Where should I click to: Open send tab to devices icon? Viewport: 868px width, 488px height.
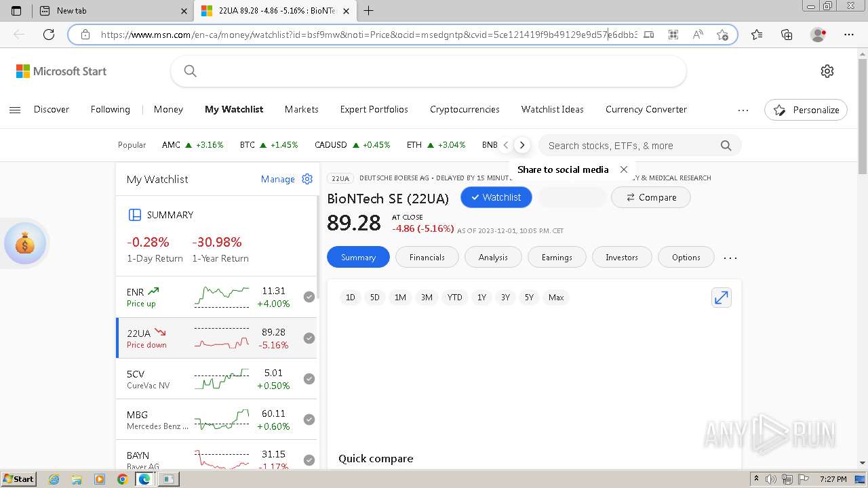coord(649,35)
